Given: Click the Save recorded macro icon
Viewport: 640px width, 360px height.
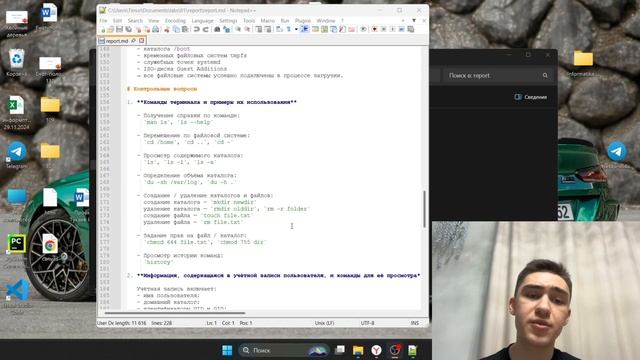Looking at the screenshot, I should coord(411,29).
